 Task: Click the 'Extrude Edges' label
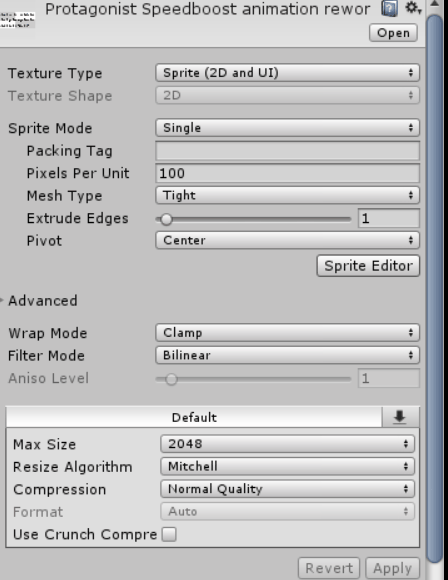click(78, 218)
